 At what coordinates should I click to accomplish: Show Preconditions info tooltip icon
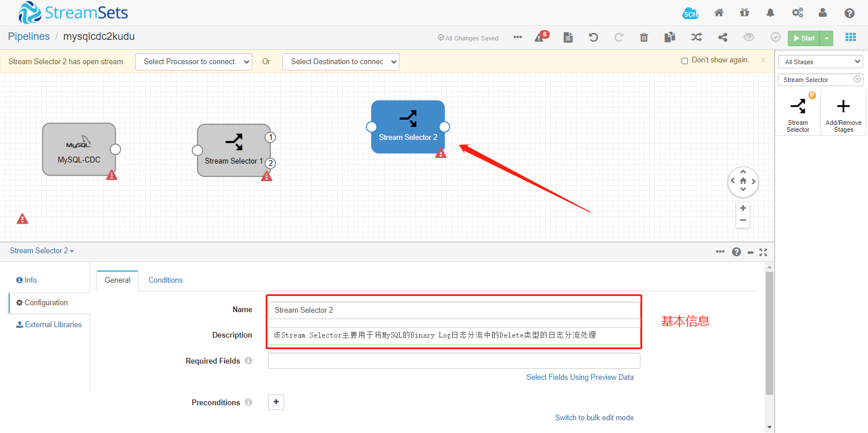pyautogui.click(x=248, y=402)
